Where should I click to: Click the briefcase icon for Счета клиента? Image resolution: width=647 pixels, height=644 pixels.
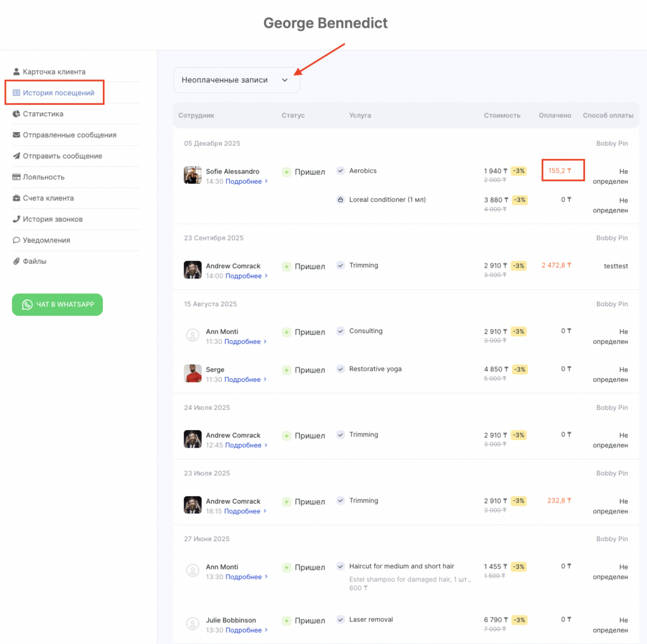click(16, 198)
